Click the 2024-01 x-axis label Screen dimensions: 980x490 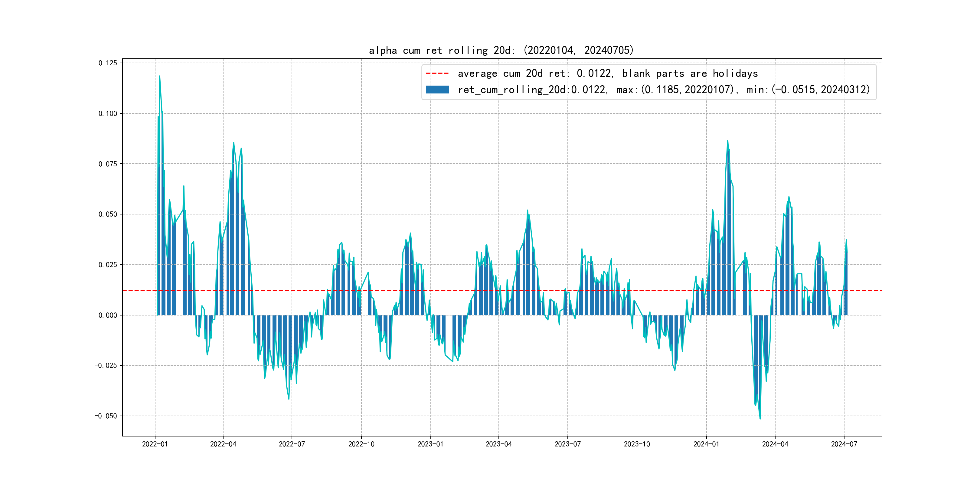707,444
